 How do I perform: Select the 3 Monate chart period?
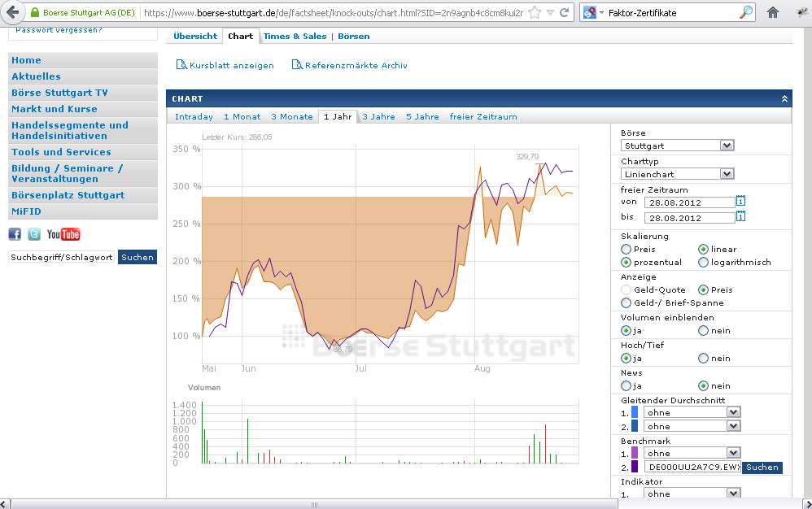tap(292, 117)
